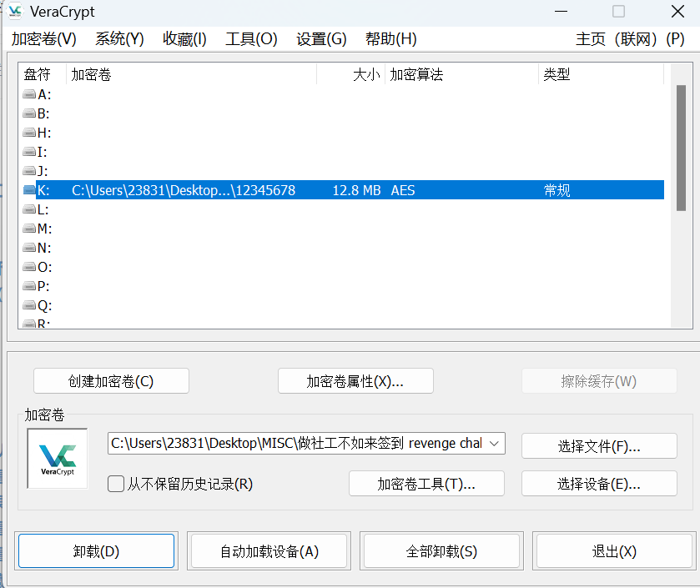Click the 盘符 column header
Image resolution: width=700 pixels, height=588 pixels.
tap(42, 74)
